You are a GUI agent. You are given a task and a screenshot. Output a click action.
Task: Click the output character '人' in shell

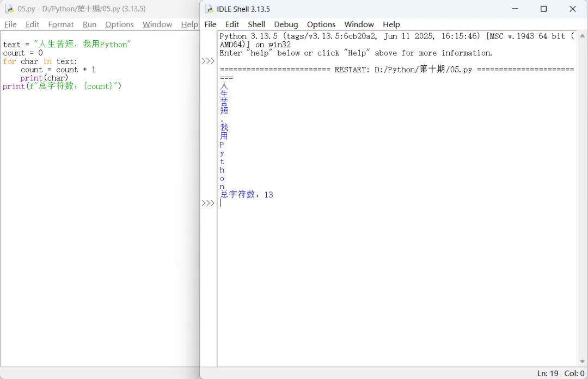[x=224, y=86]
